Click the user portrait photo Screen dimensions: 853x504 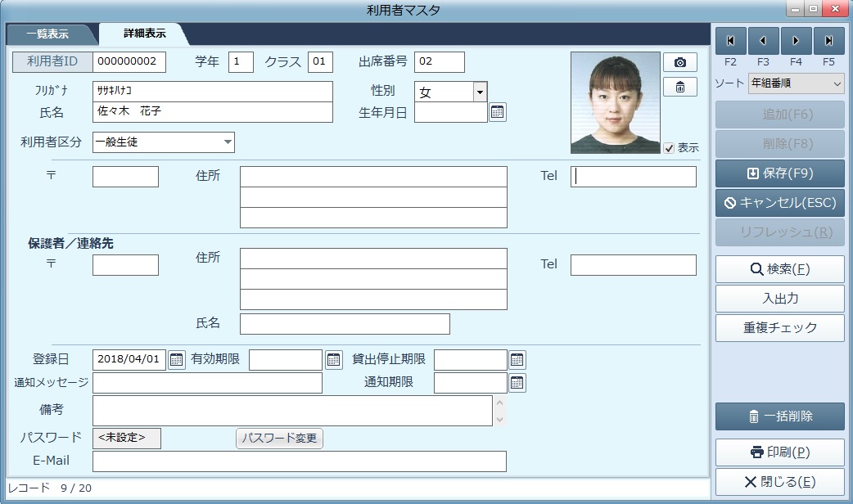point(616,103)
